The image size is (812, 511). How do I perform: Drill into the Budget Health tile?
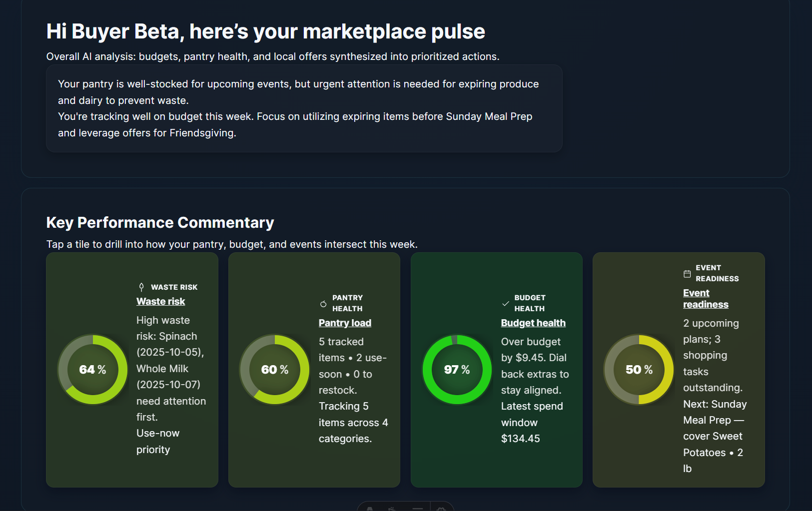[496, 370]
